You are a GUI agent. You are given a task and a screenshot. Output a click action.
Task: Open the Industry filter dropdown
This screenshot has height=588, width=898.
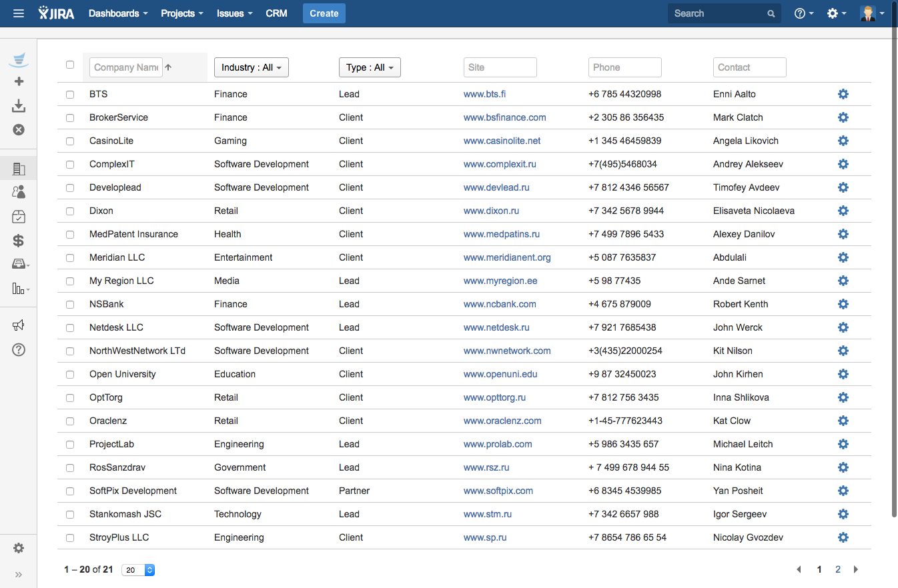tap(251, 67)
